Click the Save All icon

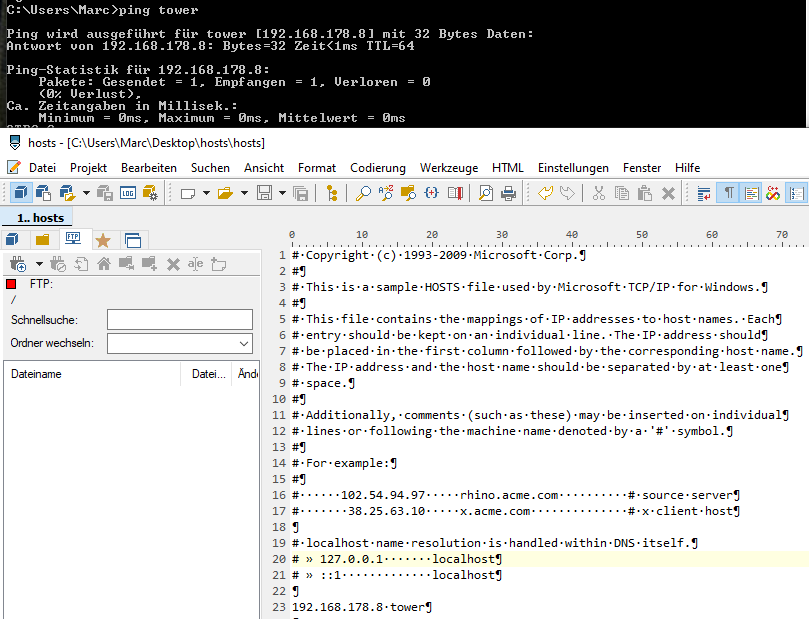(x=300, y=193)
